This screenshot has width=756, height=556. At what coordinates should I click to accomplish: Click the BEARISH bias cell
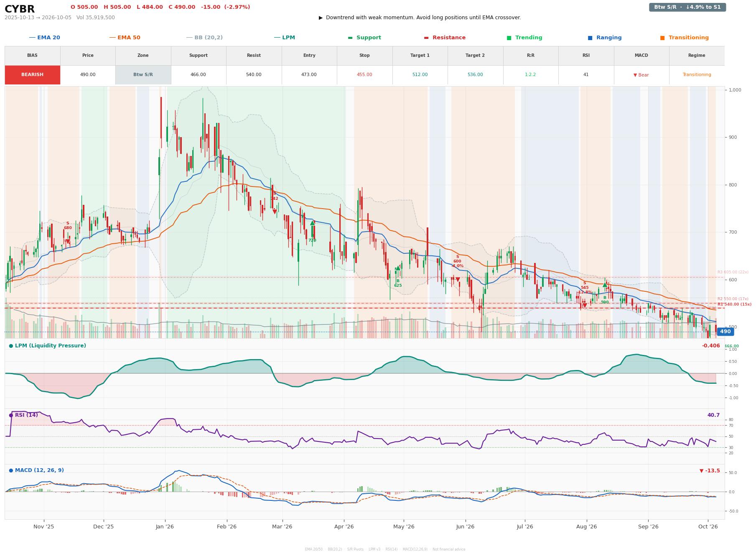coord(33,75)
